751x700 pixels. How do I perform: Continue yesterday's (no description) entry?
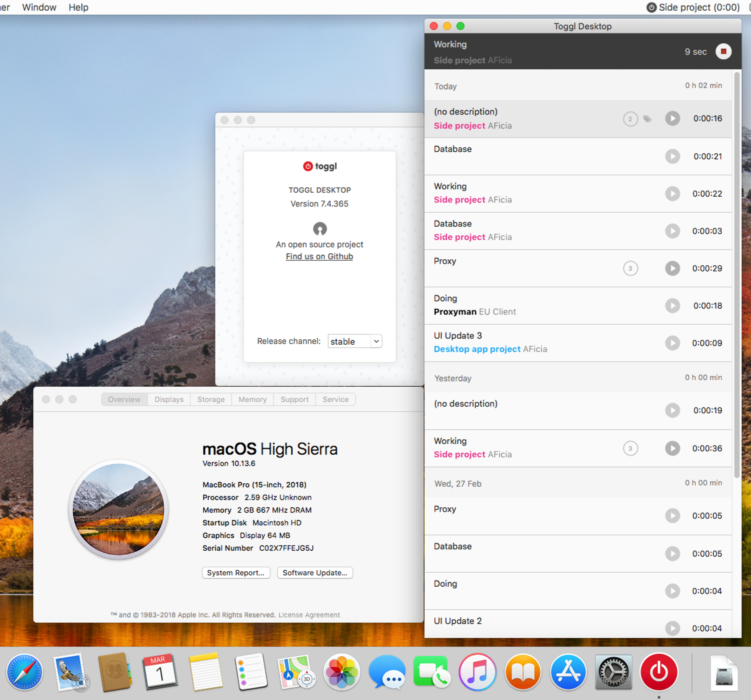point(672,410)
